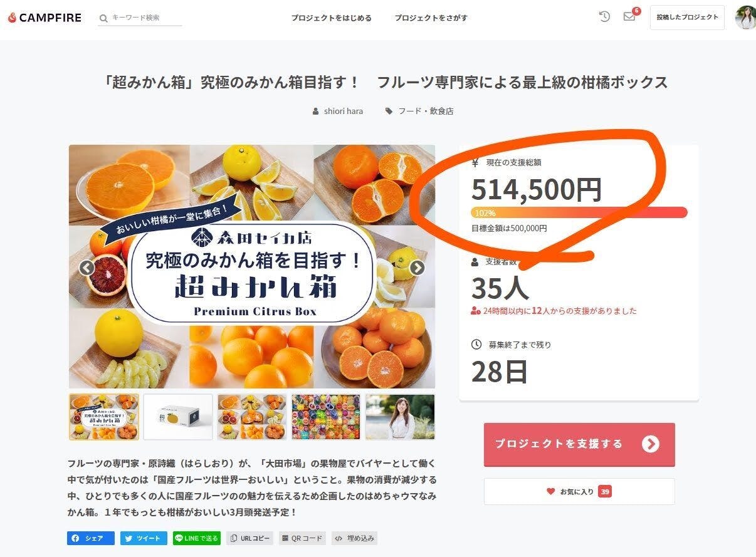
Task: Share the project on Facebook
Action: coord(91,538)
